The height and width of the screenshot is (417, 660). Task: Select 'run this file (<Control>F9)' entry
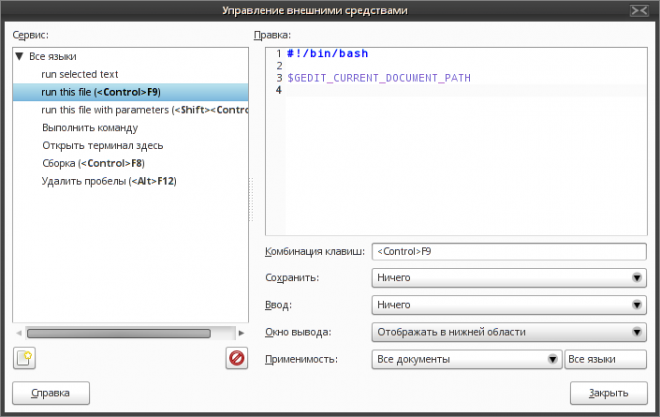coord(100,92)
